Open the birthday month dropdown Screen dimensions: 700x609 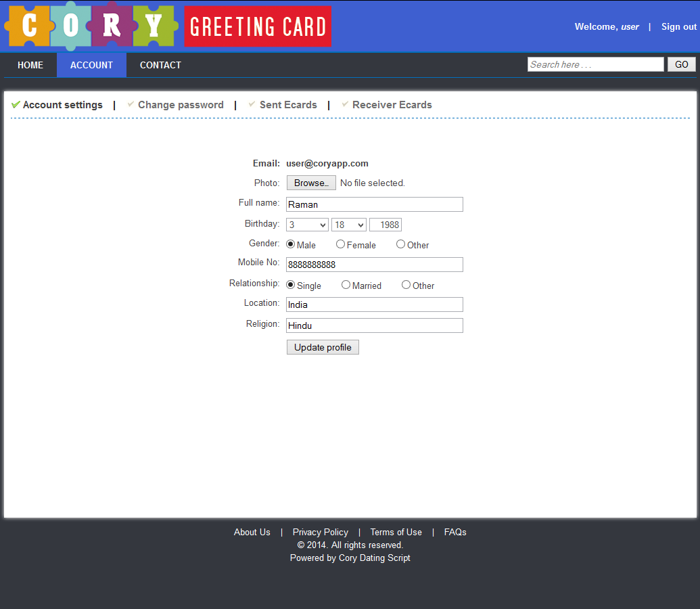(306, 224)
